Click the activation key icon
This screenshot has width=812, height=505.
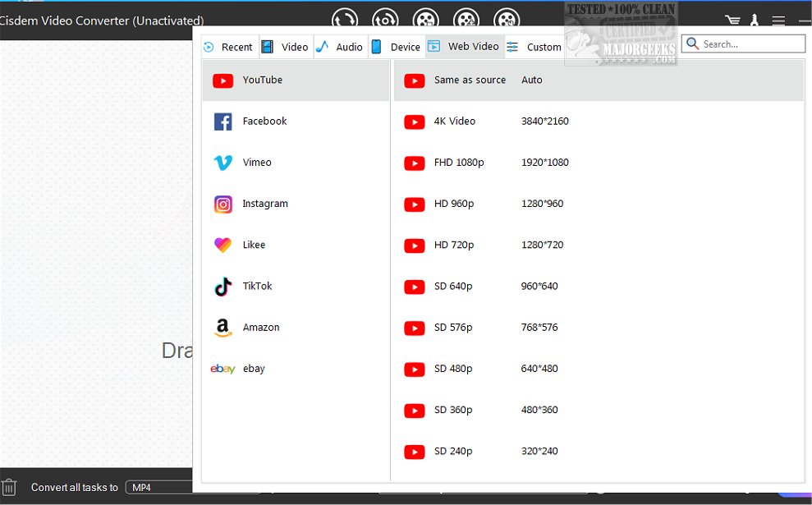coord(755,21)
